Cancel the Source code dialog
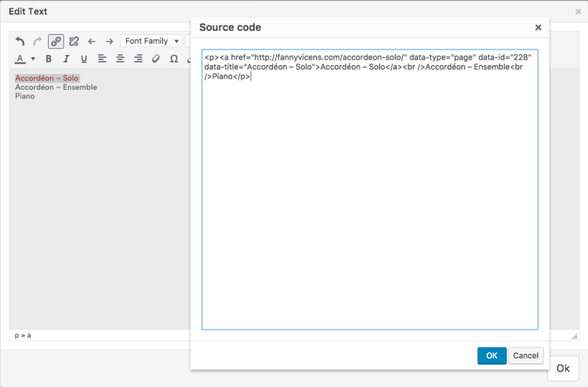The image size is (588, 387). tap(525, 355)
